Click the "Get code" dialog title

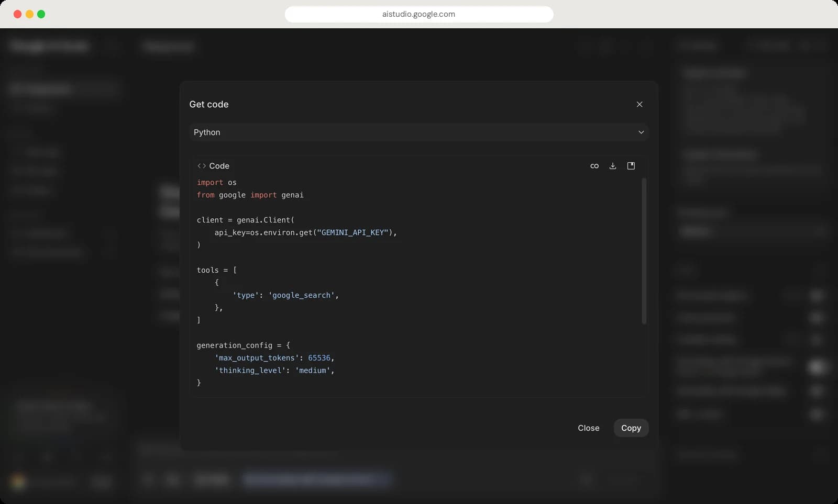[x=209, y=104]
